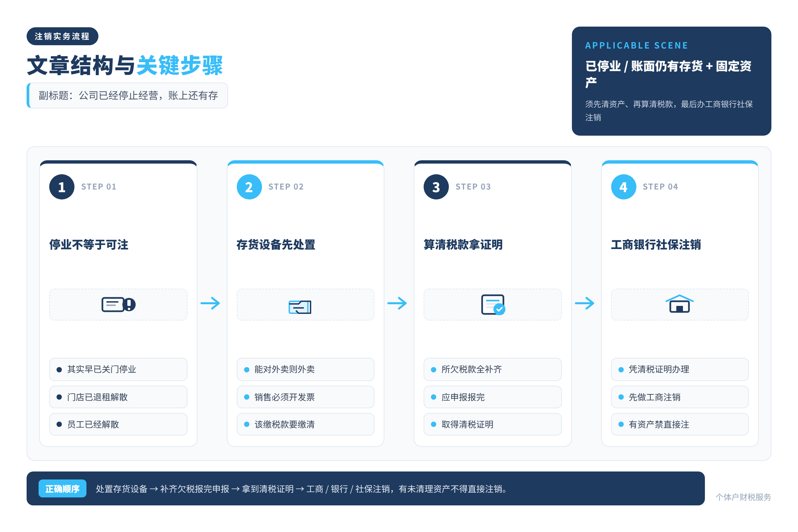The image size is (798, 532).
Task: Select the 有资产禁直接注 item
Action: point(680,424)
